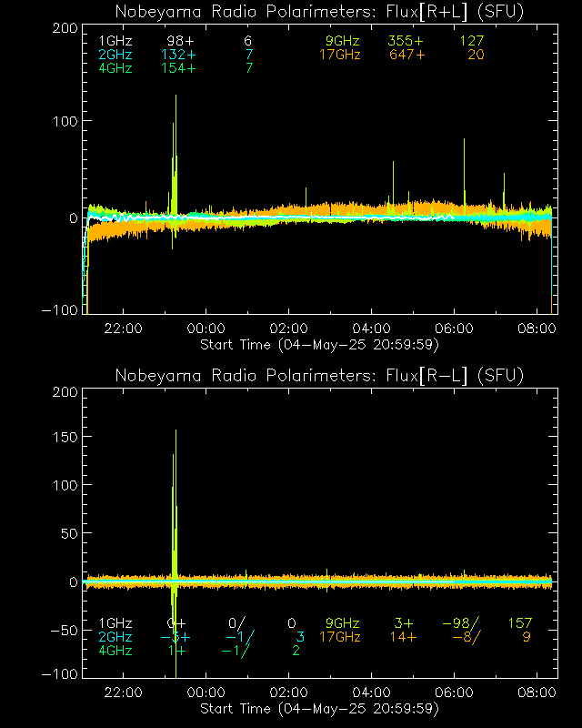582x728 pixels.
Task: Click the Flux[R-L] plot title
Action: point(319,376)
